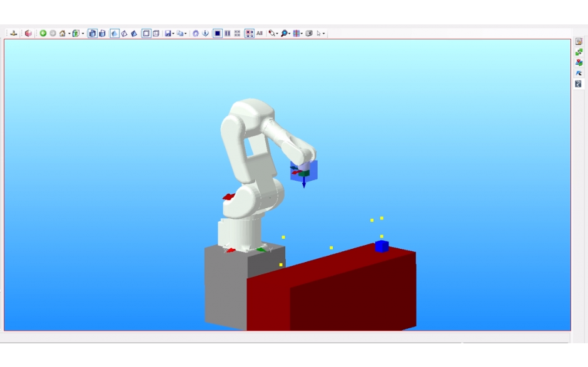Switch to two-pane split viewport layout
This screenshot has width=588, height=367.
coord(228,33)
